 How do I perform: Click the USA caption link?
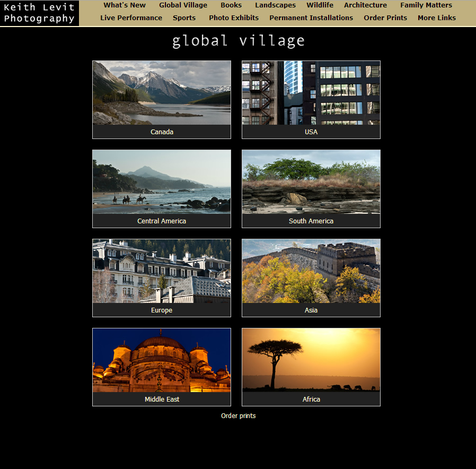point(311,132)
